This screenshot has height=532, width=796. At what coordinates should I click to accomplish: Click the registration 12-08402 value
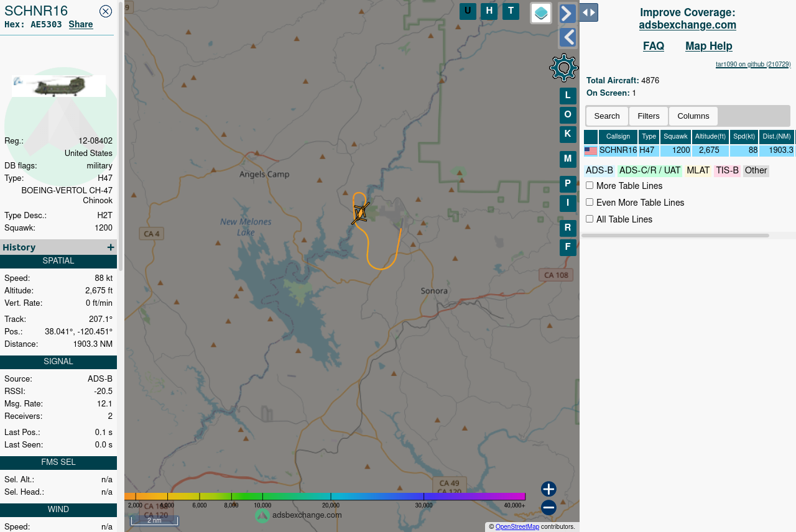[95, 141]
